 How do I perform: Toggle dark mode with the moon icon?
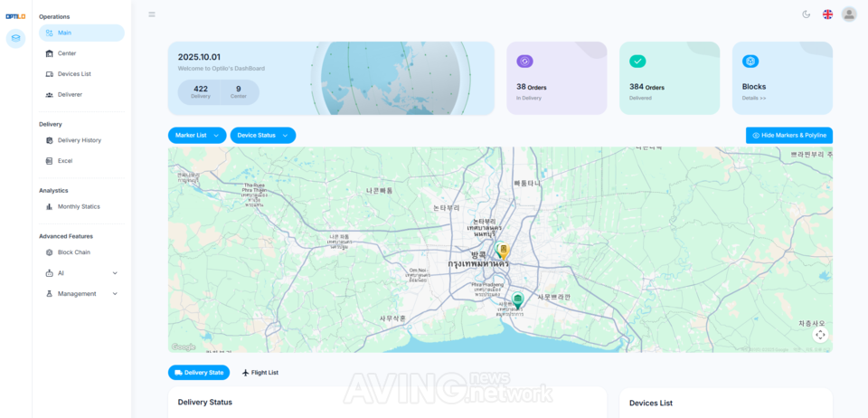point(806,14)
